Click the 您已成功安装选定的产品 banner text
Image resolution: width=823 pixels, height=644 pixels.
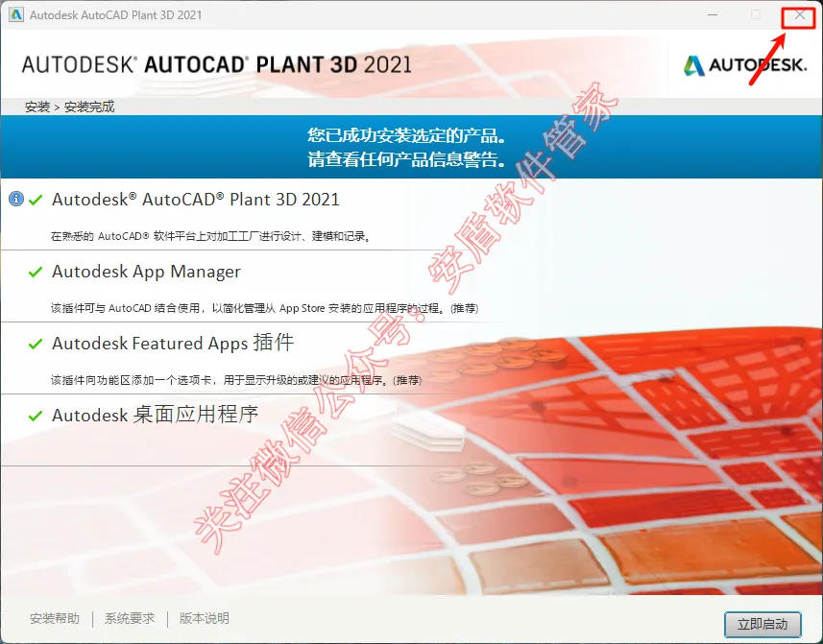(407, 136)
